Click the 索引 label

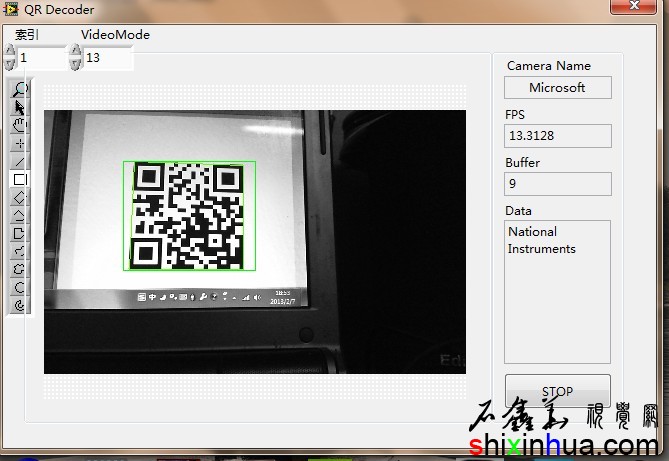click(27, 35)
